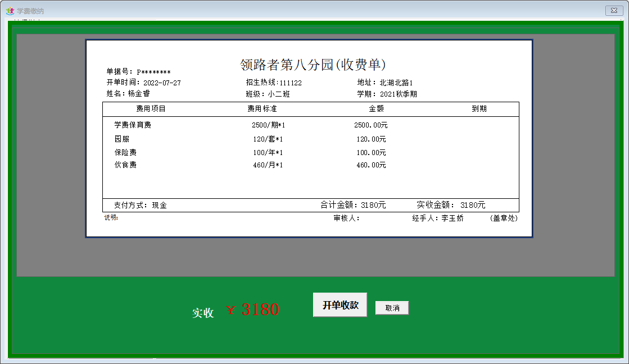The image size is (629, 364).
Task: Click the 费用项目 column header
Action: 151,109
